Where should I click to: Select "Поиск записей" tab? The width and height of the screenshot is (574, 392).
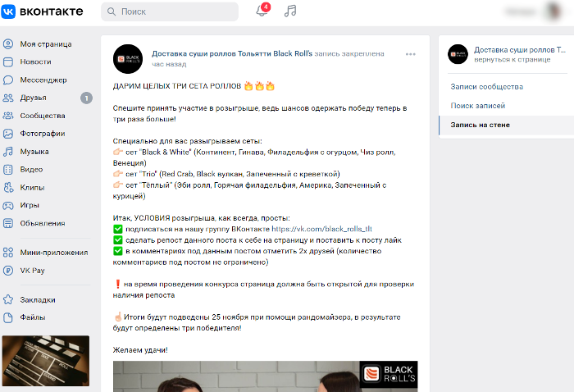coord(478,106)
